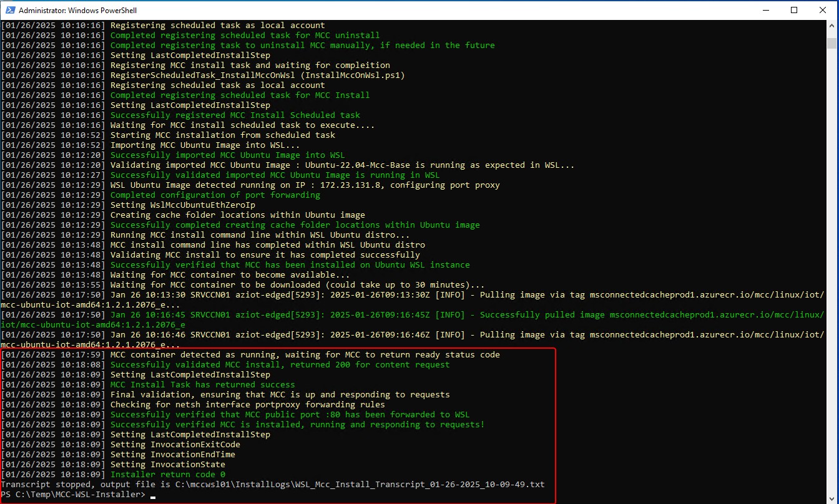Screen dimensions: 839x504
Task: Minimize the PowerShell window
Action: [x=765, y=10]
